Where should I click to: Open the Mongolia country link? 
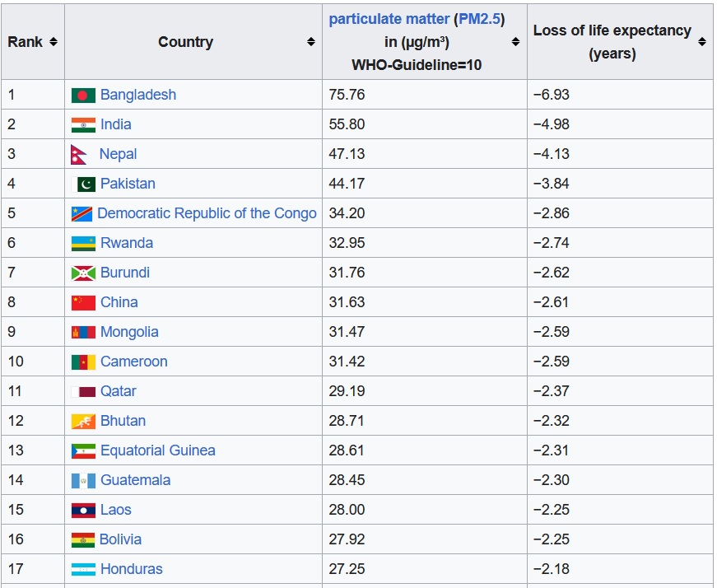point(129,332)
